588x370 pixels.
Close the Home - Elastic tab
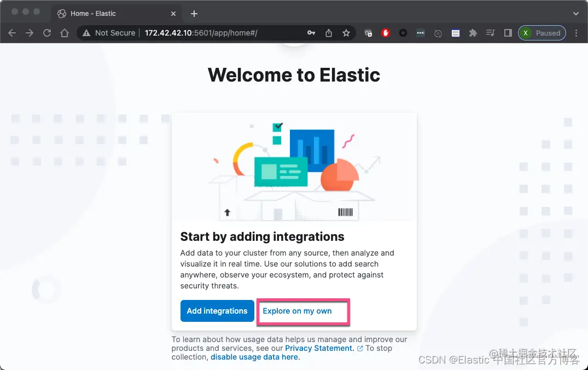[x=173, y=14]
